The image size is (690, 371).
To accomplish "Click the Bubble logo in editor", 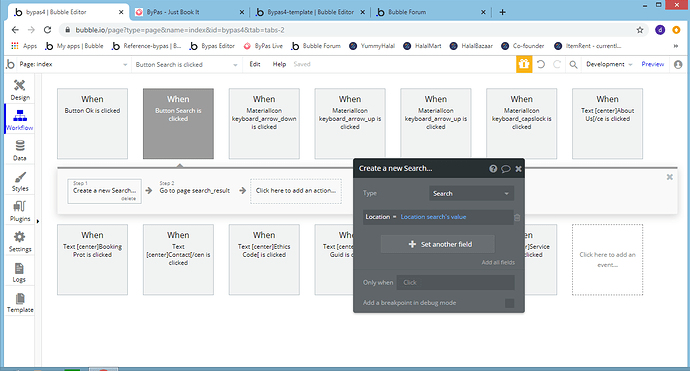I will point(11,64).
